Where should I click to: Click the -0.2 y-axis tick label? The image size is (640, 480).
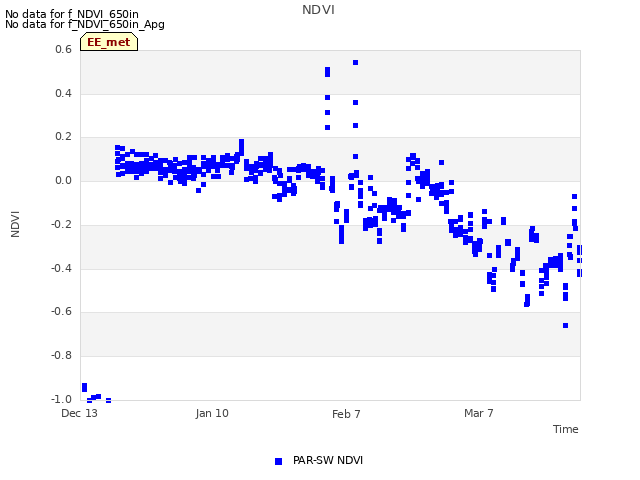click(61, 224)
